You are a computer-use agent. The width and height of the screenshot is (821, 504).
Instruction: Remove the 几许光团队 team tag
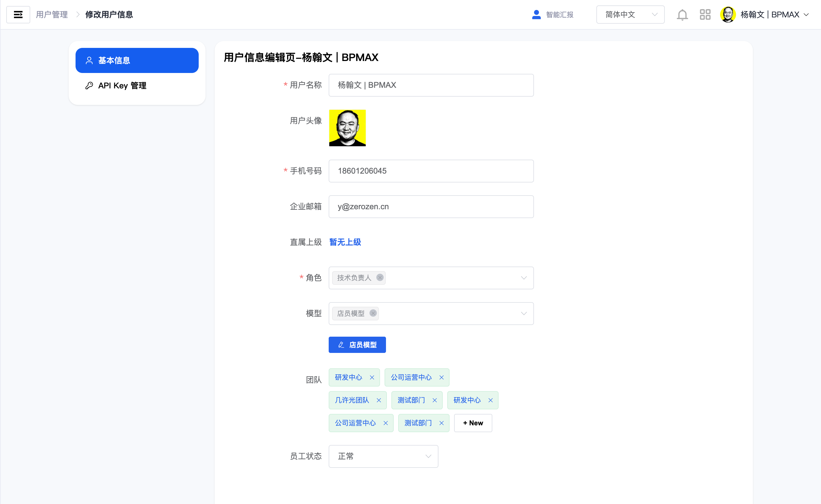click(x=379, y=400)
